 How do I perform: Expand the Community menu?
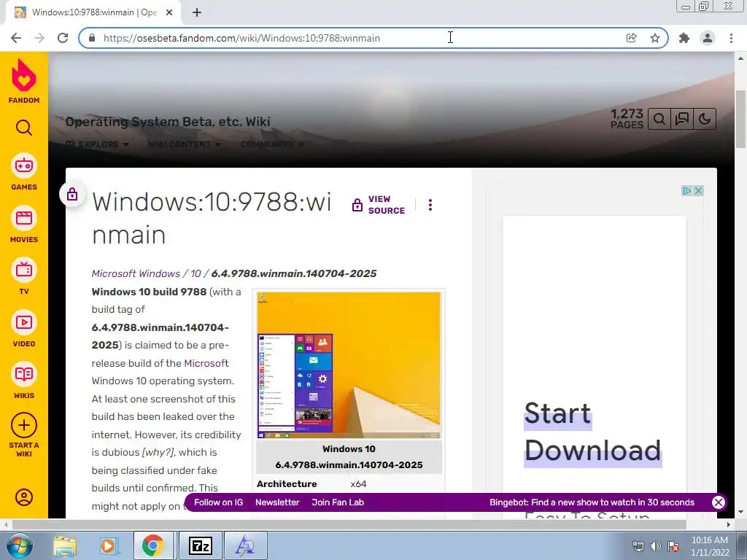coord(272,144)
